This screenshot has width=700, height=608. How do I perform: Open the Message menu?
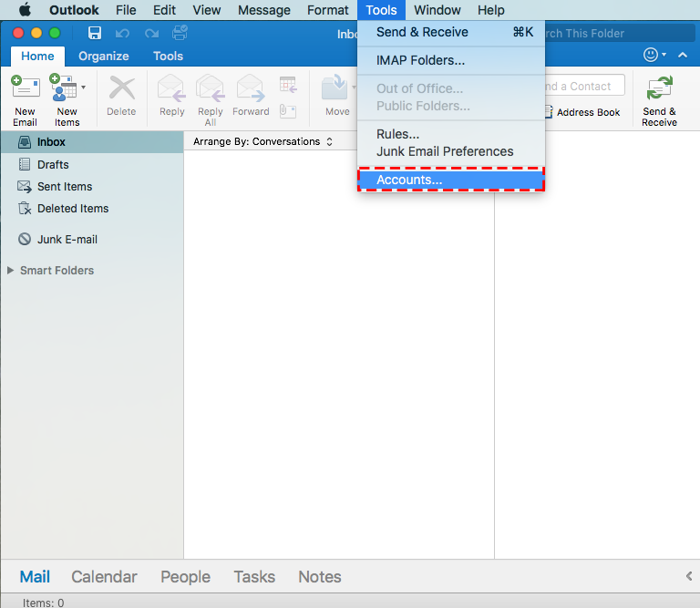tap(263, 10)
